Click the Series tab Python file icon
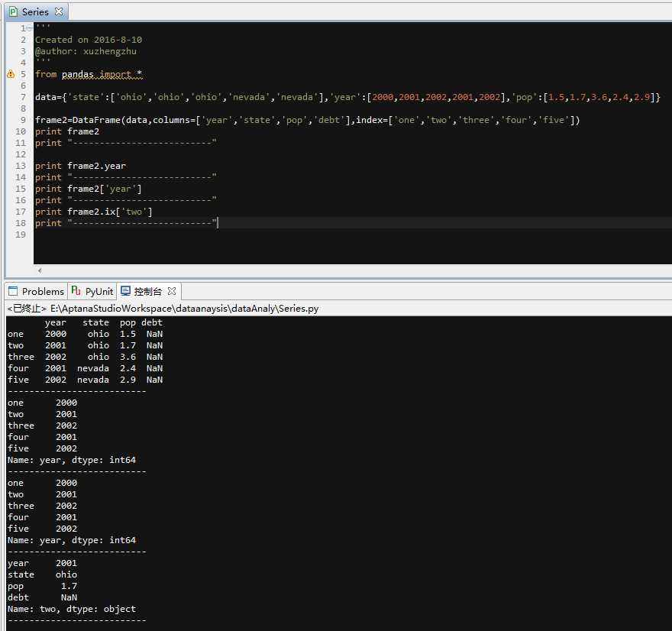Screen dimensions: 672x631 13,11
